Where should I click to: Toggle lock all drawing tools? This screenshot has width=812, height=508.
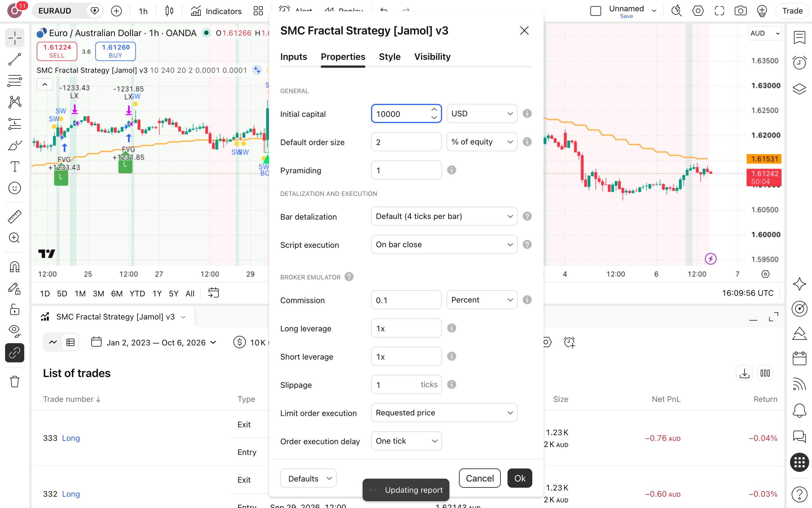14,309
